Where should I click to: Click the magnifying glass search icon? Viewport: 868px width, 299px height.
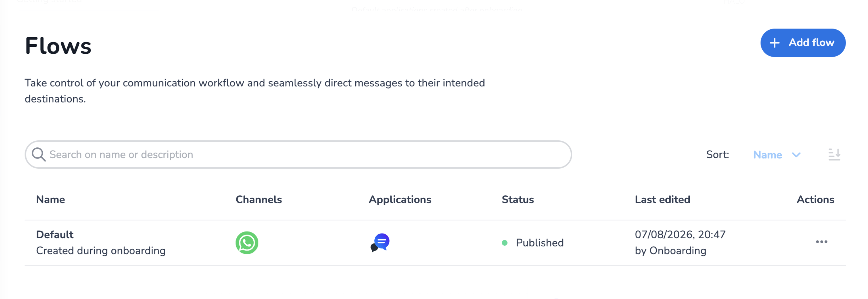point(38,155)
